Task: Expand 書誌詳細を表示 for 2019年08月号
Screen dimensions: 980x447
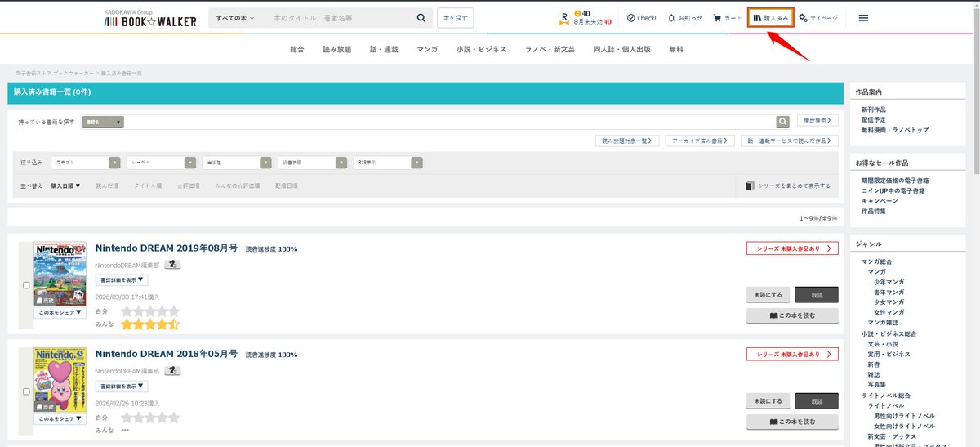Action: (x=122, y=280)
